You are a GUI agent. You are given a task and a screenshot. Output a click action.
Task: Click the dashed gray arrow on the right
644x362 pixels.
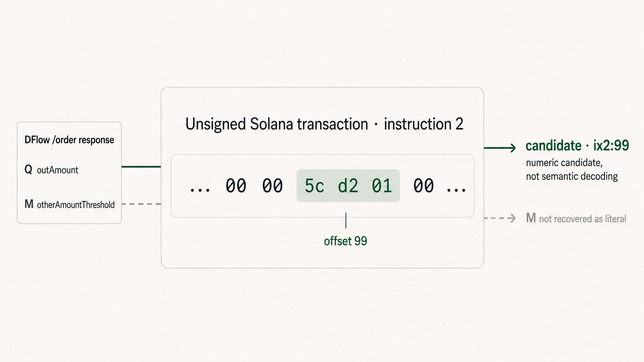tap(500, 218)
